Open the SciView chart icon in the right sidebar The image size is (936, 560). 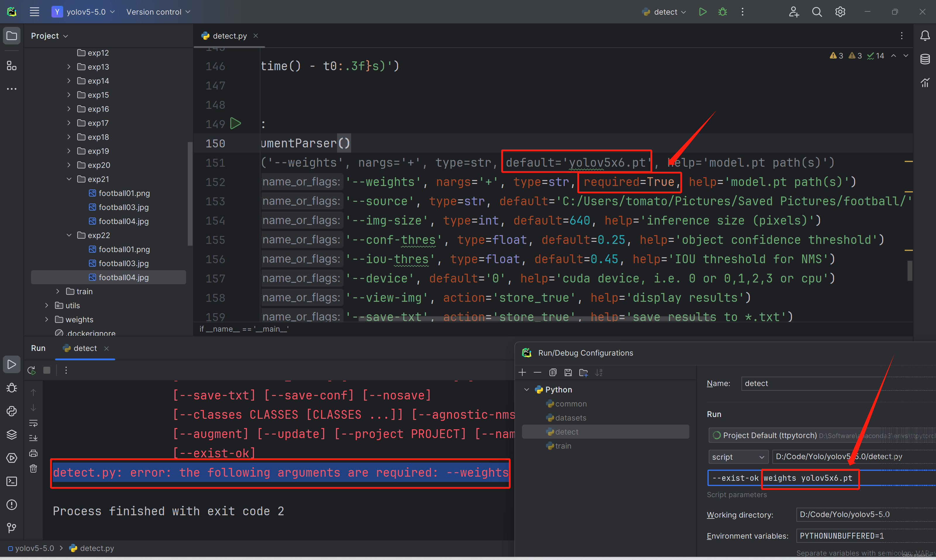pos(925,83)
